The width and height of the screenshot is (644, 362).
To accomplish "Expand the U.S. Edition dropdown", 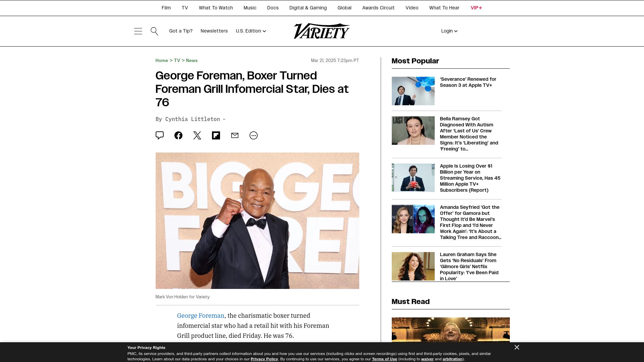I will 251,31.
